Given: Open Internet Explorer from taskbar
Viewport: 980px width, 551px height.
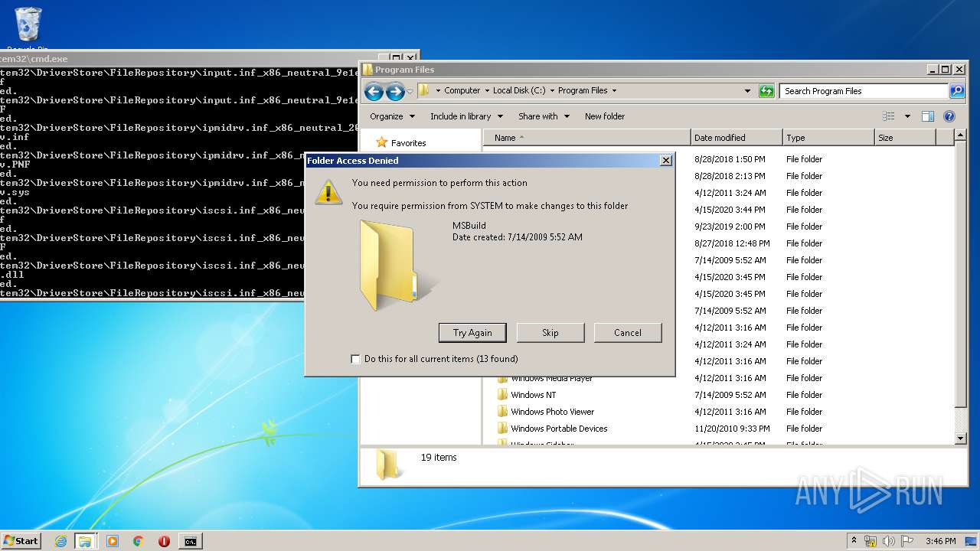Looking at the screenshot, I should point(60,541).
